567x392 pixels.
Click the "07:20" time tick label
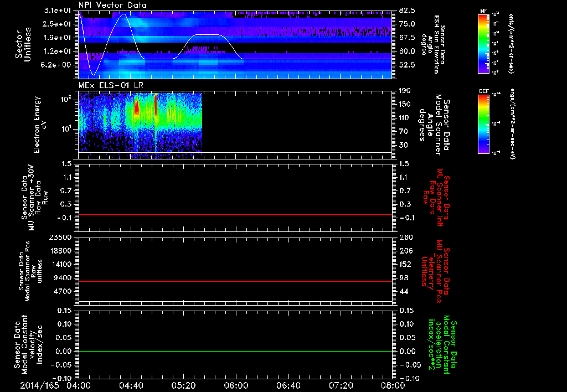tap(341, 385)
